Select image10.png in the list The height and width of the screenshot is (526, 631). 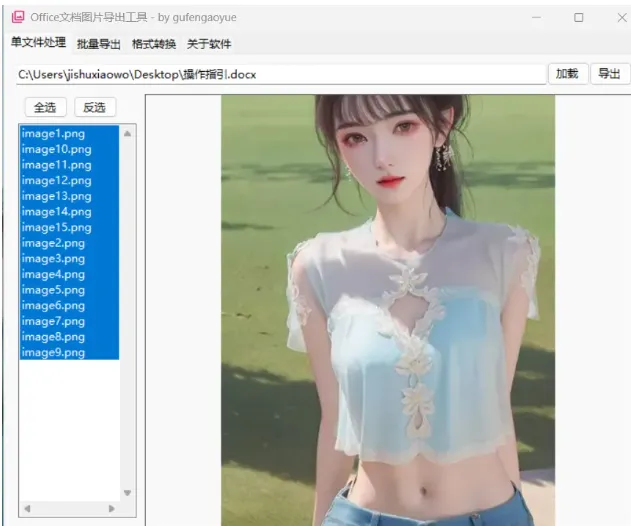69,149
